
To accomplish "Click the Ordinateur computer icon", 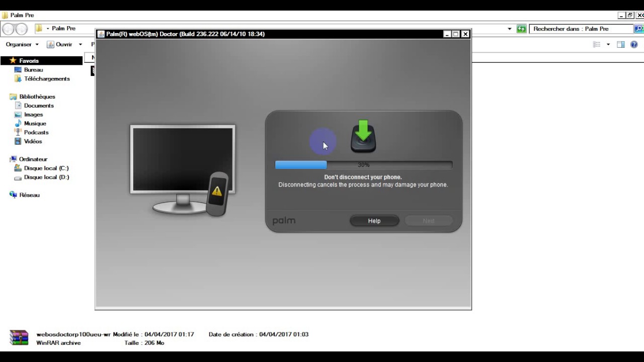I will tap(13, 159).
